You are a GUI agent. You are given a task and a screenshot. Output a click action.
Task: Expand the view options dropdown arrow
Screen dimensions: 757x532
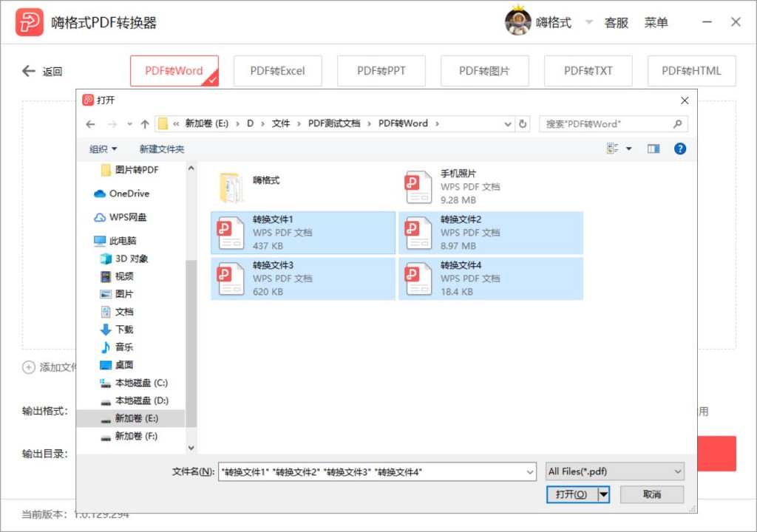coord(628,149)
